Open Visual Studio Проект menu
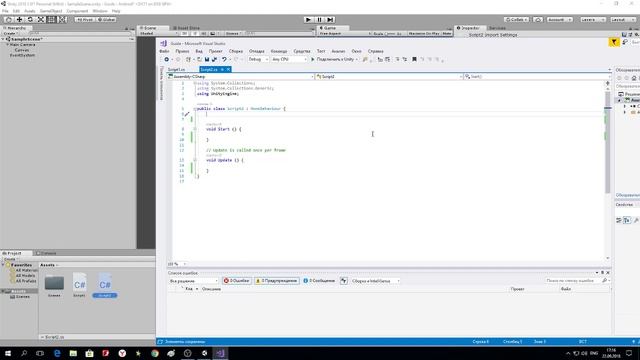Image resolution: width=640 pixels, height=360 pixels. point(216,51)
